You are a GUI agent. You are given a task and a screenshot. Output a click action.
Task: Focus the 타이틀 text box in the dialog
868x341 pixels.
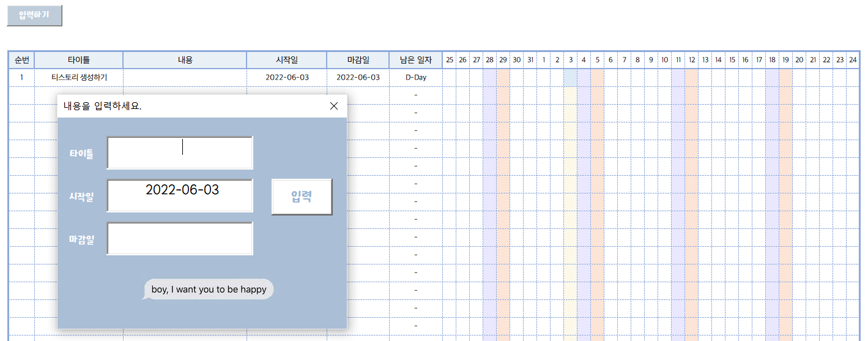pyautogui.click(x=180, y=152)
